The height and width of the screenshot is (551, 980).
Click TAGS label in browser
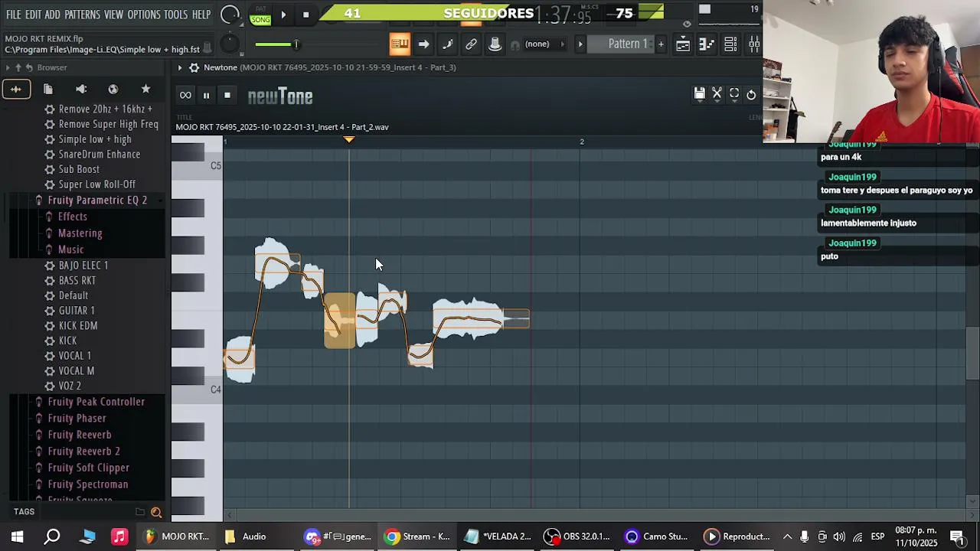[x=24, y=512]
